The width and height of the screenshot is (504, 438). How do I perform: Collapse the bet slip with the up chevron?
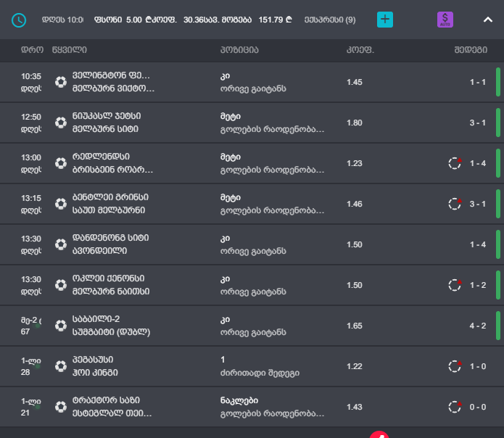click(488, 20)
